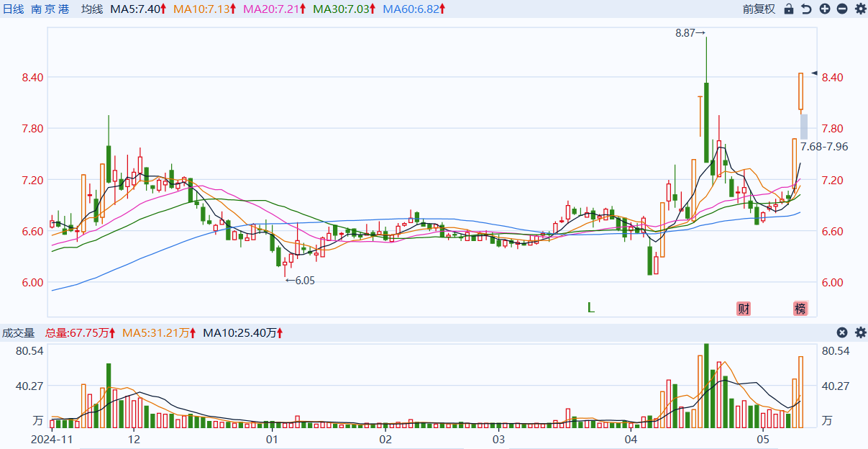Click the 7.68-7.96 gap range label
The height and width of the screenshot is (449, 868).
click(x=824, y=146)
